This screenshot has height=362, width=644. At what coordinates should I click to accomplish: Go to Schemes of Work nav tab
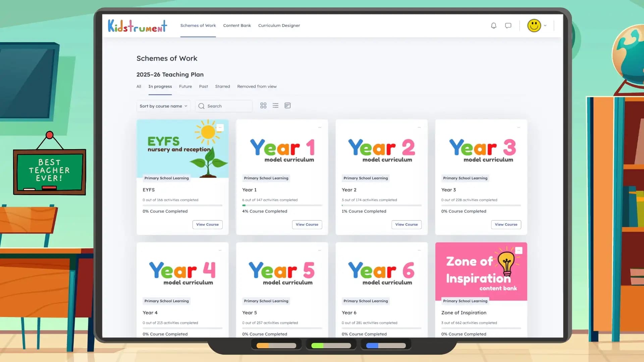pyautogui.click(x=198, y=25)
